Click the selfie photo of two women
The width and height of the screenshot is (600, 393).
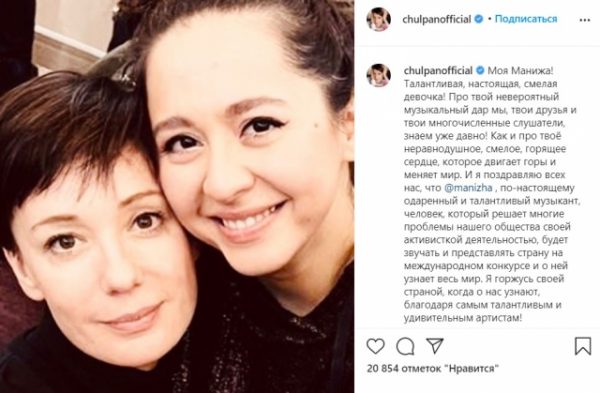tap(177, 196)
